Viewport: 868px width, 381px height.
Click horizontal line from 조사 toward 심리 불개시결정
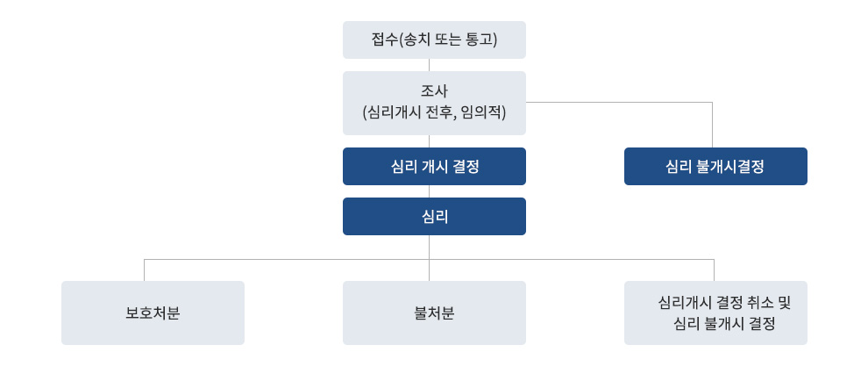pos(619,102)
